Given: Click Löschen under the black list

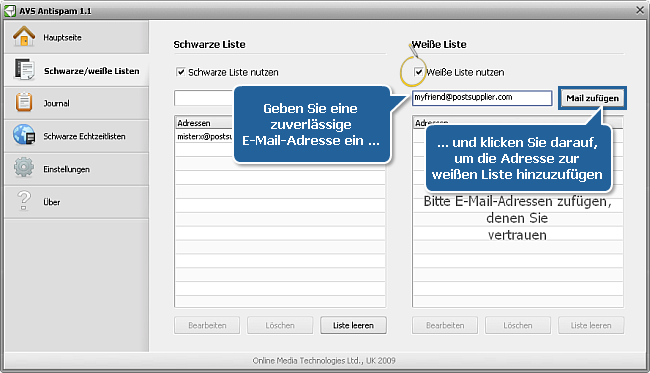Looking at the screenshot, I should (x=280, y=325).
